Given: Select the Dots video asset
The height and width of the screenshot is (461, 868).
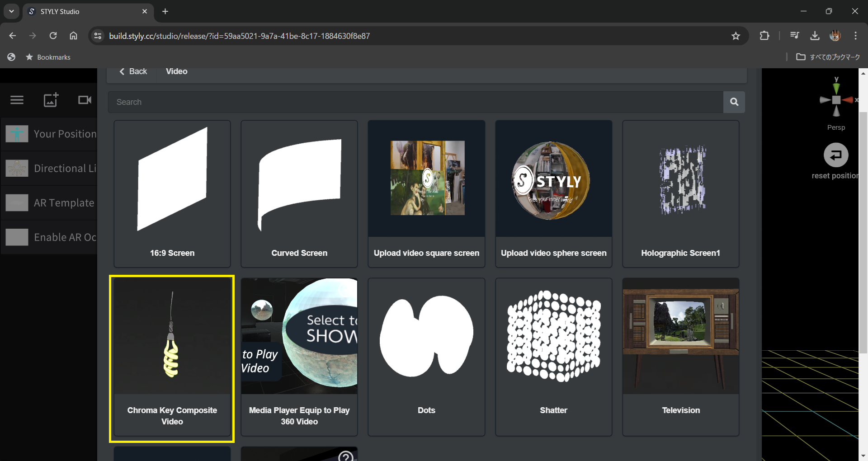Looking at the screenshot, I should pos(426,357).
